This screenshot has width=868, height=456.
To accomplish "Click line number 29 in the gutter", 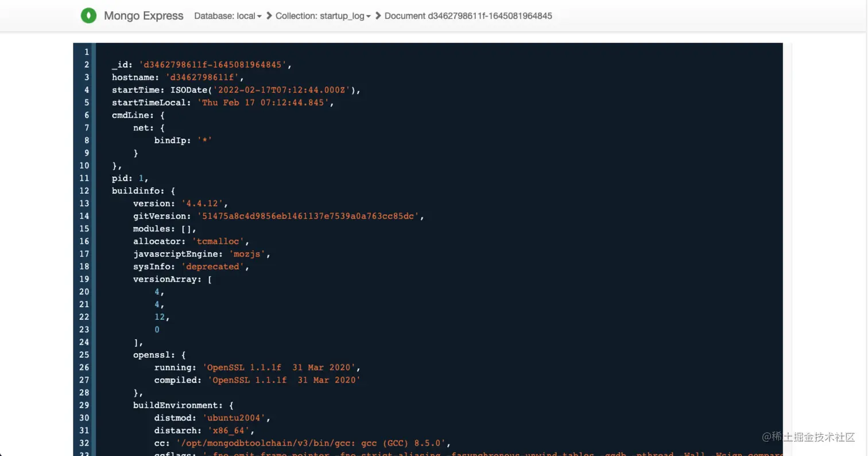I will click(84, 405).
